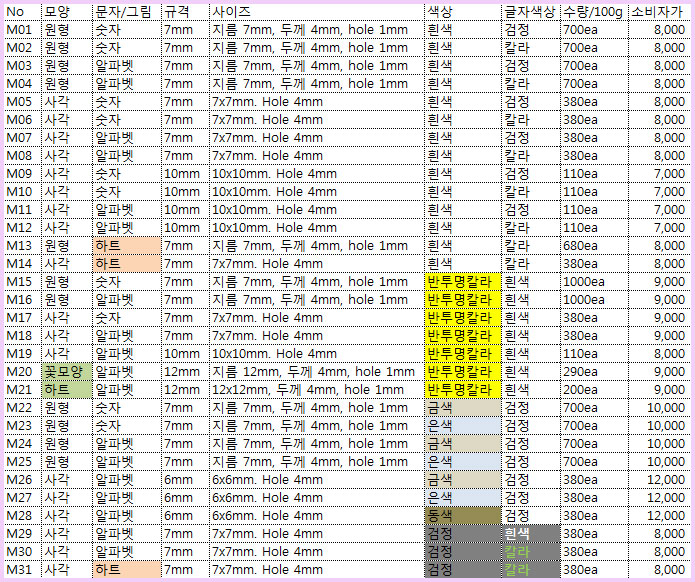Image resolution: width=695 pixels, height=582 pixels.
Task: Click '알파벳' cell in row M03
Action: [127, 66]
